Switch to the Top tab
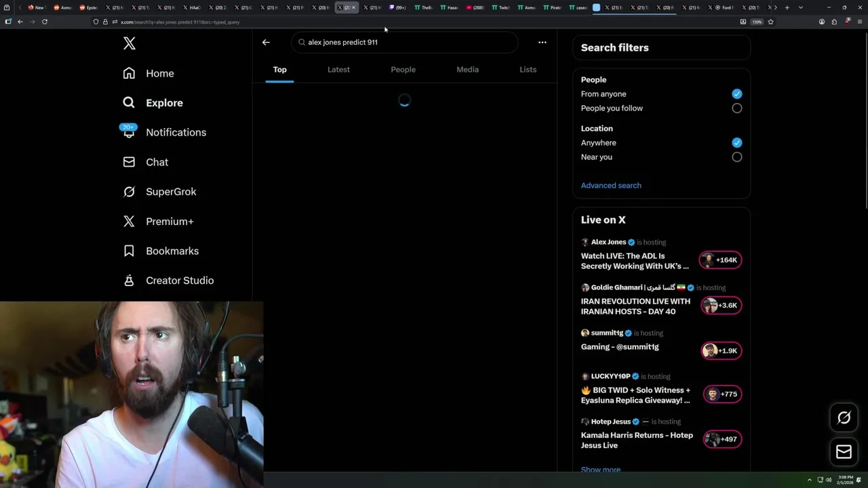Image resolution: width=868 pixels, height=488 pixels. click(x=279, y=69)
